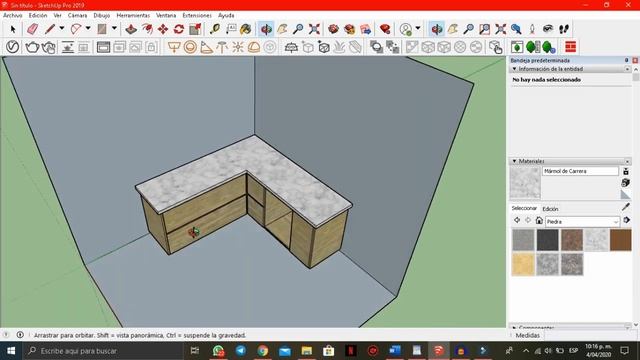Open the Edición menu
Image resolution: width=640 pixels, height=360 pixels.
[x=38, y=15]
